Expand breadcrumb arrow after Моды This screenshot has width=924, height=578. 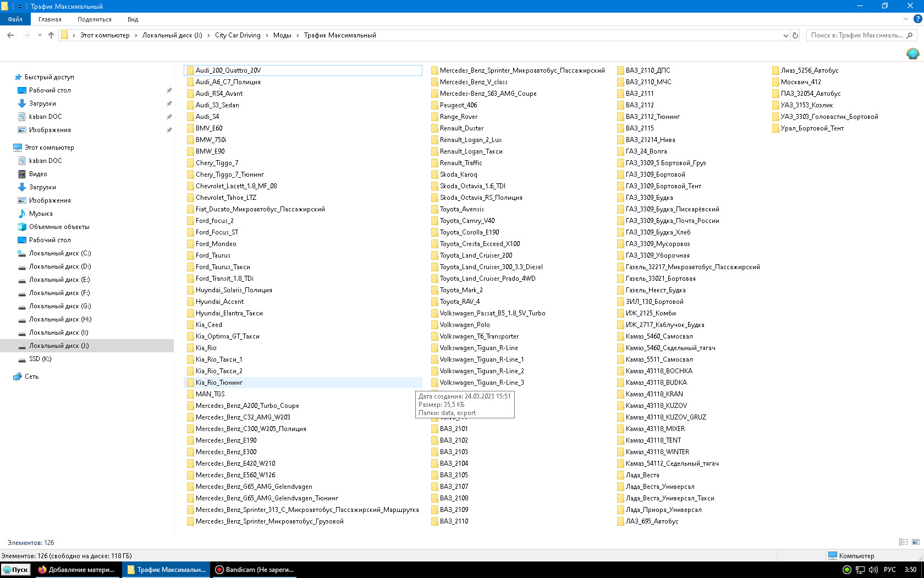(x=298, y=35)
